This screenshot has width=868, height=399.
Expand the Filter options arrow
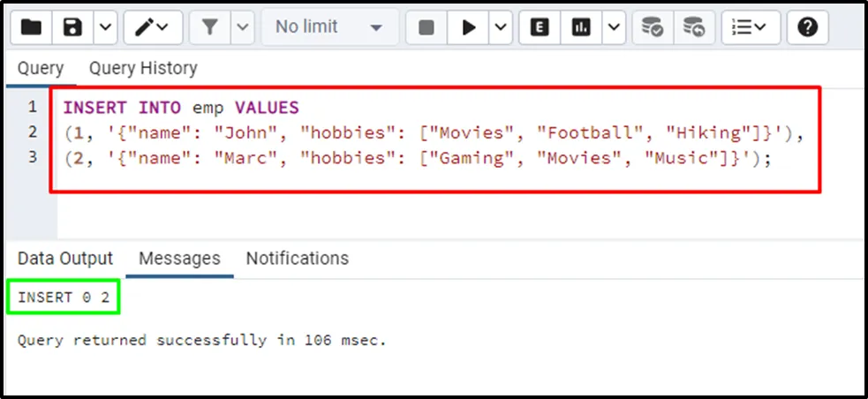243,27
